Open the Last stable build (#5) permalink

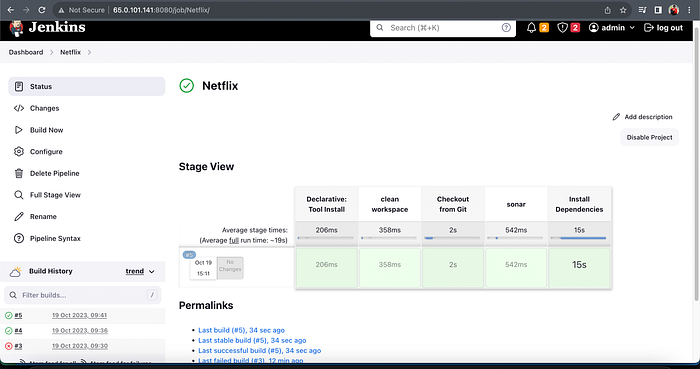point(252,340)
